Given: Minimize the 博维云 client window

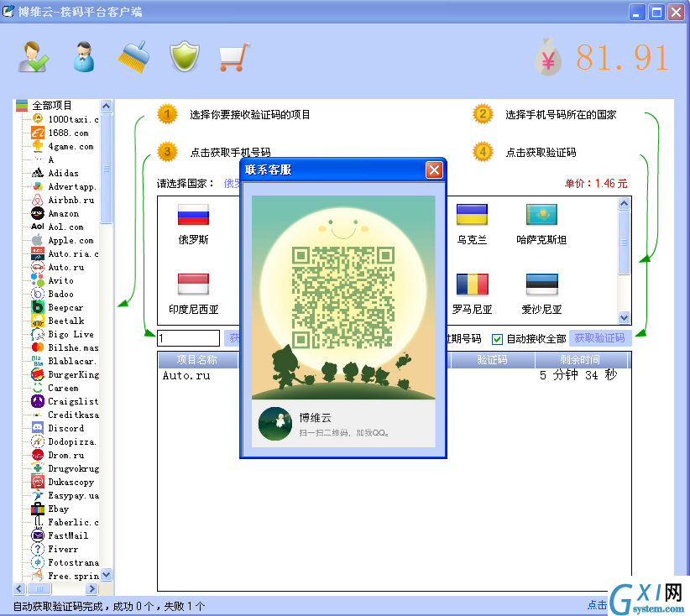Looking at the screenshot, I should (637, 12).
